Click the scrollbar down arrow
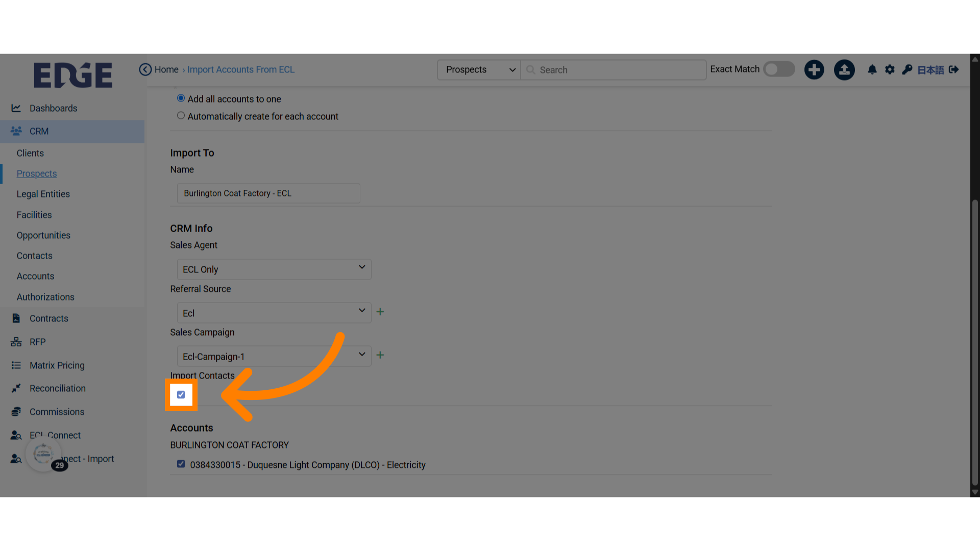 coord(975,492)
